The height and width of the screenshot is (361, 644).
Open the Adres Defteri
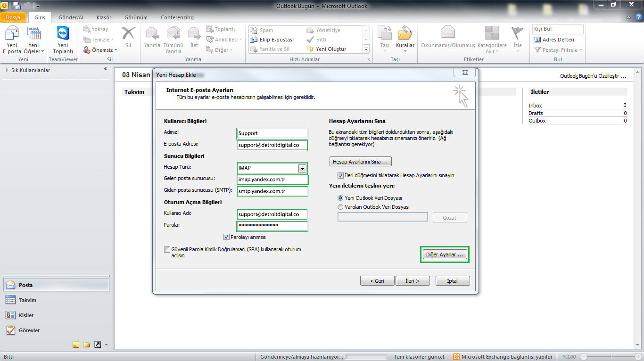point(557,39)
